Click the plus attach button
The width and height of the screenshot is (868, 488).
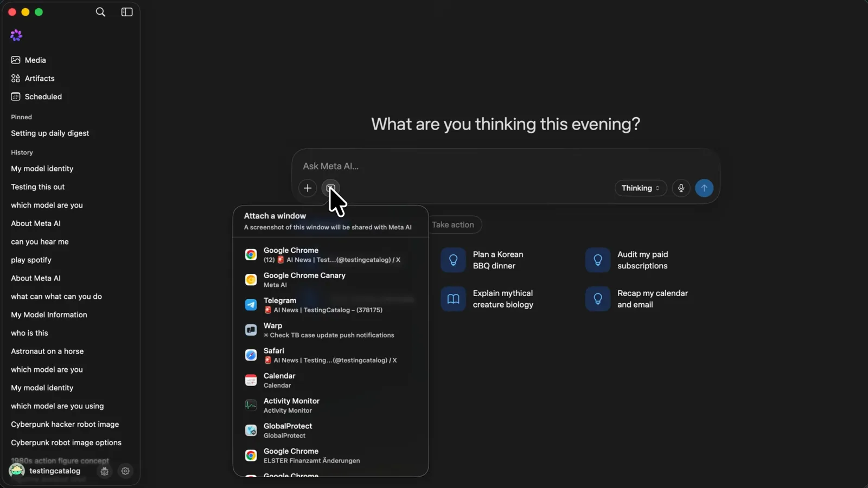coord(308,188)
